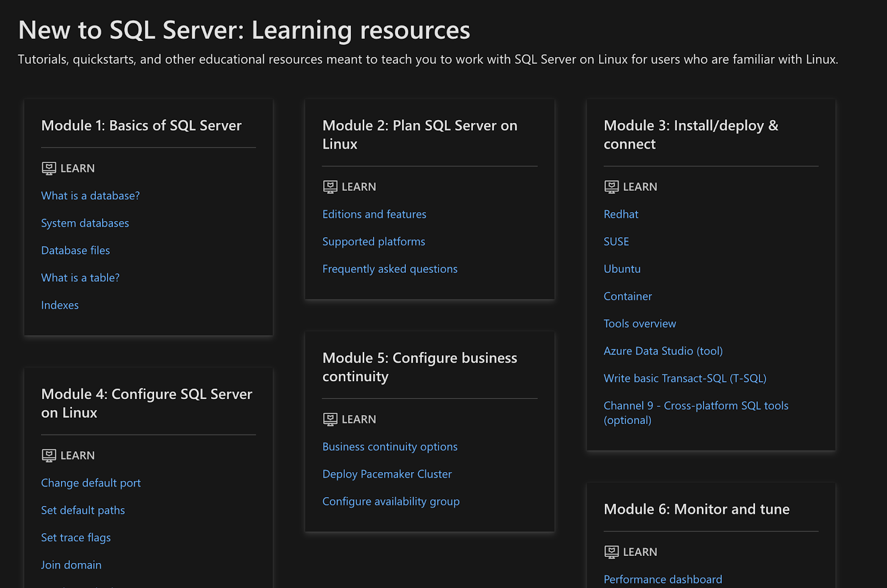The image size is (887, 588).
Task: Open Channel 9 Cross-platform SQL tools link
Action: coord(696,406)
